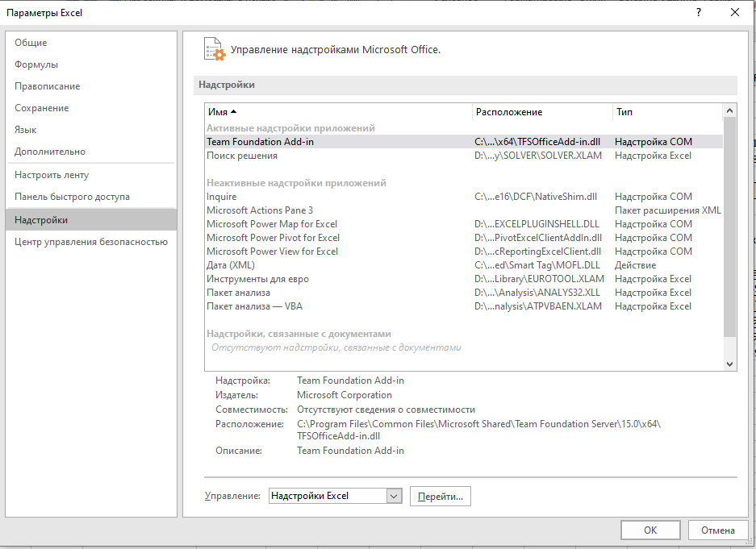This screenshot has height=549, width=756.
Task: Expand the Управление dropdown arrow
Action: point(394,496)
